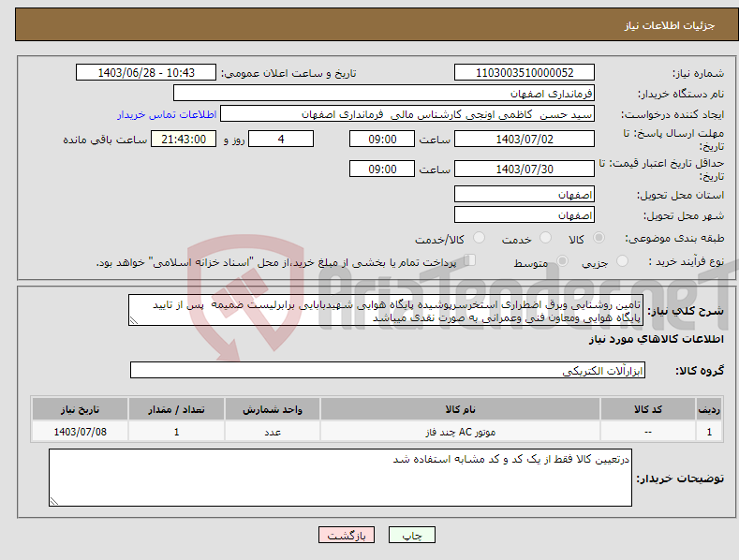
Task: Click the بازگشت back button
Action: (x=347, y=535)
